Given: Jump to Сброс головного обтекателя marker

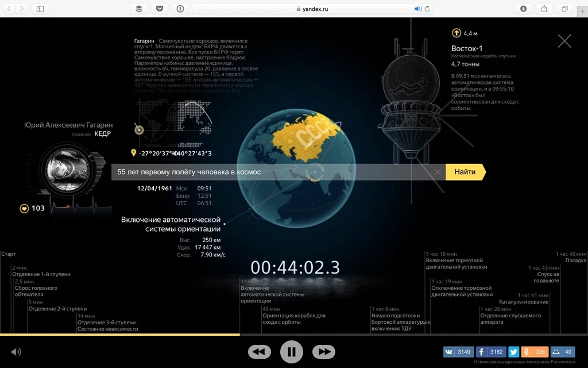Looking at the screenshot, I should point(36,288).
